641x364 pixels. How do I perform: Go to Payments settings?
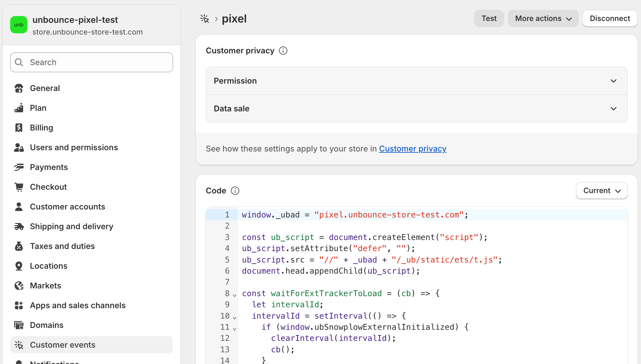pos(92,167)
